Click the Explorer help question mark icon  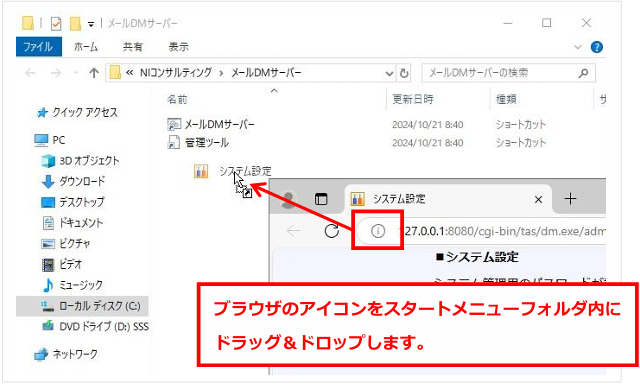(x=597, y=47)
